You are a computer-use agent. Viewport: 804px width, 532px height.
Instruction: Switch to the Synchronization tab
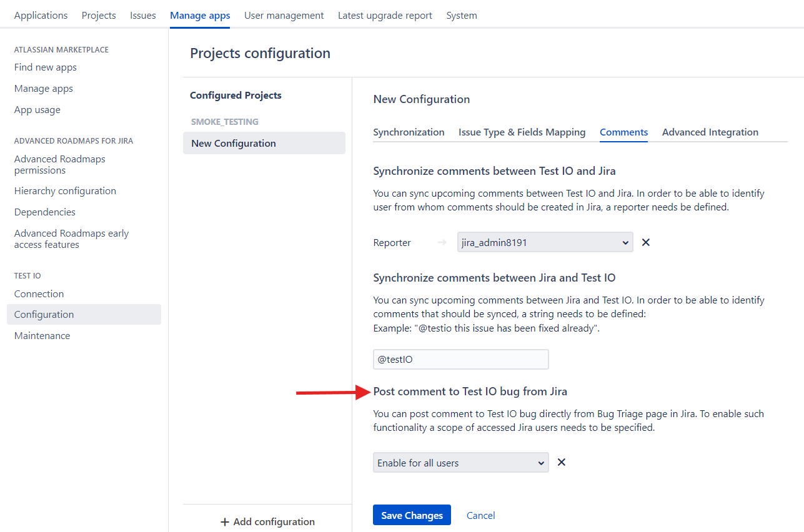(x=409, y=132)
